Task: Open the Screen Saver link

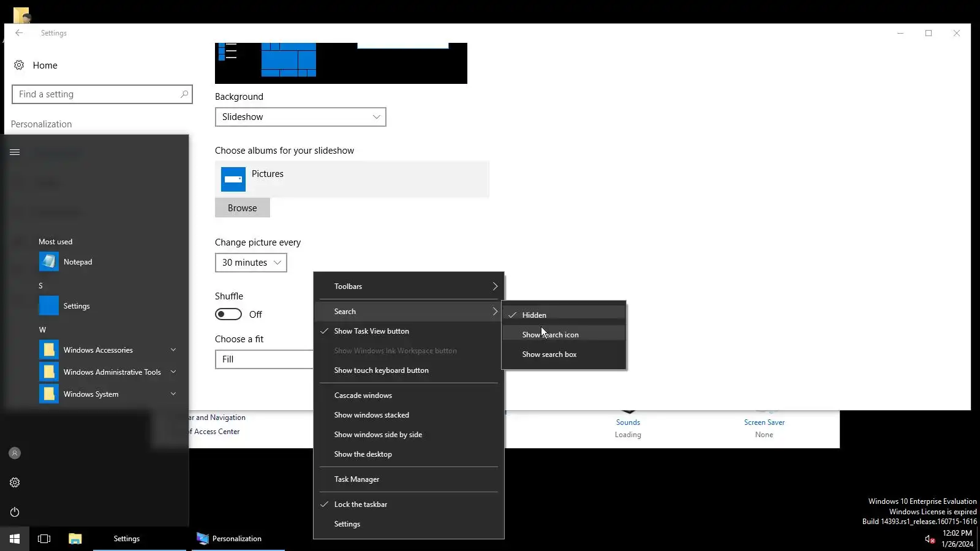Action: pos(764,422)
